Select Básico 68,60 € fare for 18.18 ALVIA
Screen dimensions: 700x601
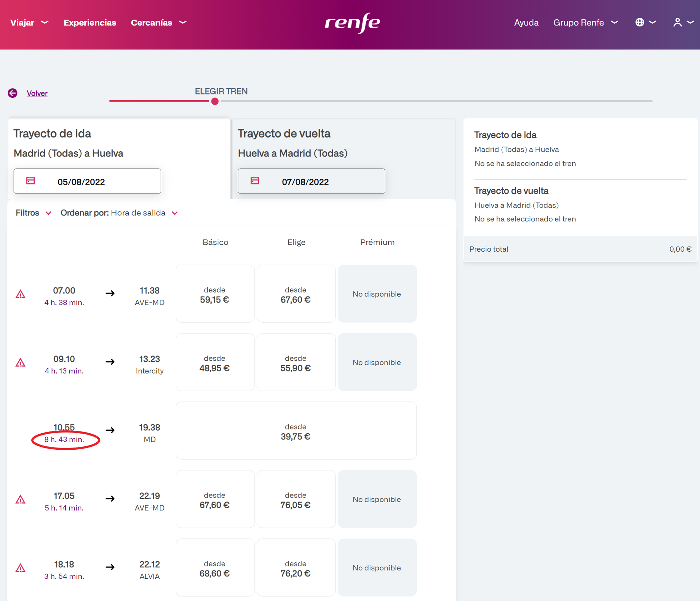click(215, 568)
